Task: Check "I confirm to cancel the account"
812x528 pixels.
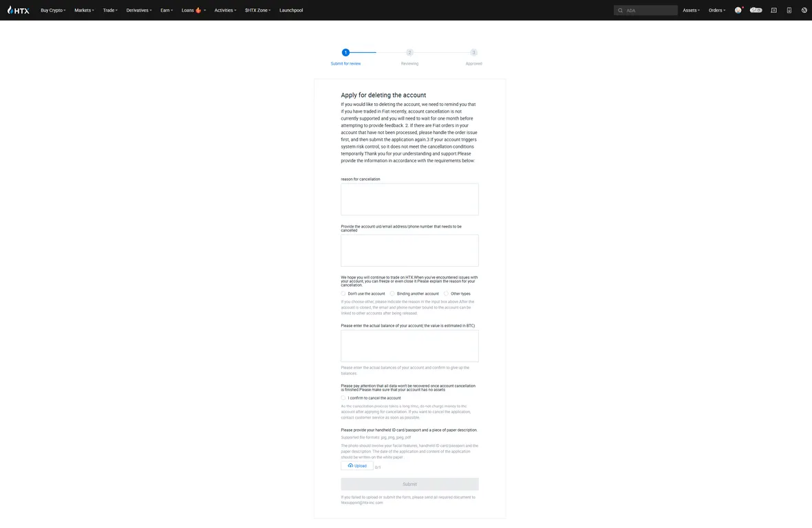Action: pyautogui.click(x=343, y=397)
